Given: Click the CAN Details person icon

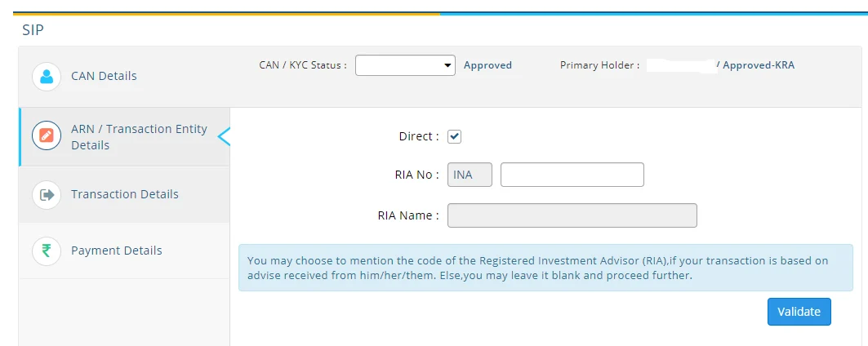Looking at the screenshot, I should (47, 77).
